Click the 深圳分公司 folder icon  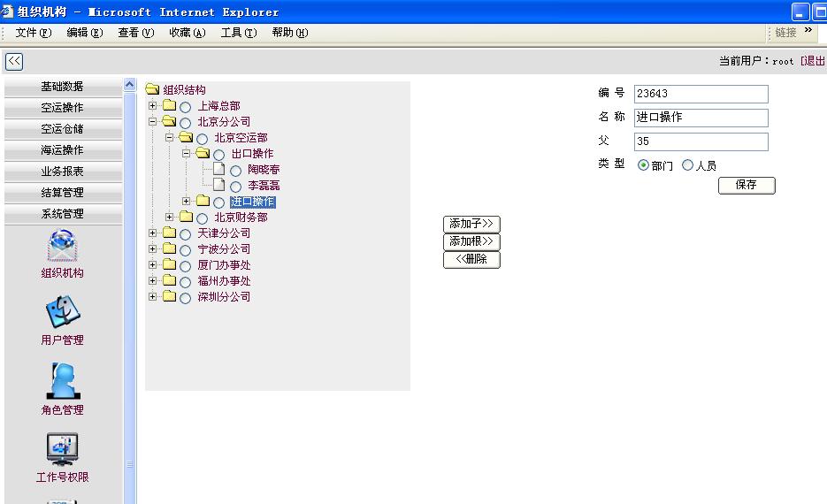click(x=169, y=295)
